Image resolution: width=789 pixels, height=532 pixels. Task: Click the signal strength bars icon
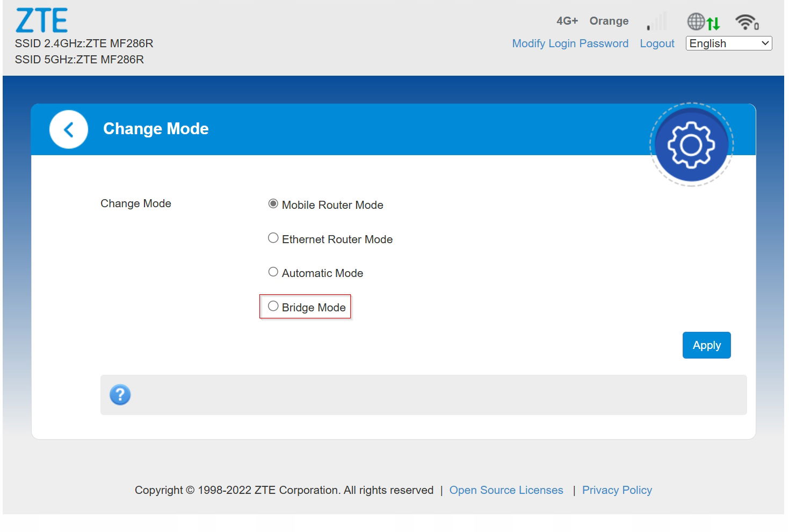pyautogui.click(x=656, y=21)
